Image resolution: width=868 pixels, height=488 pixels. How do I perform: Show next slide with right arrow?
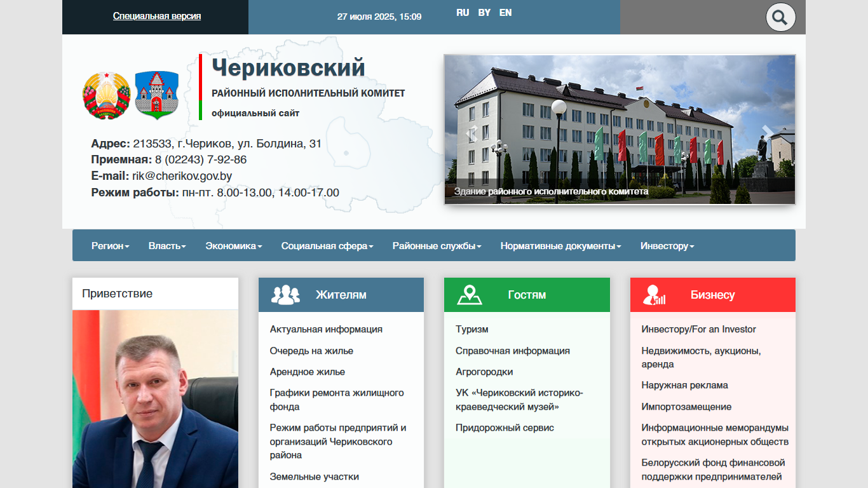click(768, 133)
